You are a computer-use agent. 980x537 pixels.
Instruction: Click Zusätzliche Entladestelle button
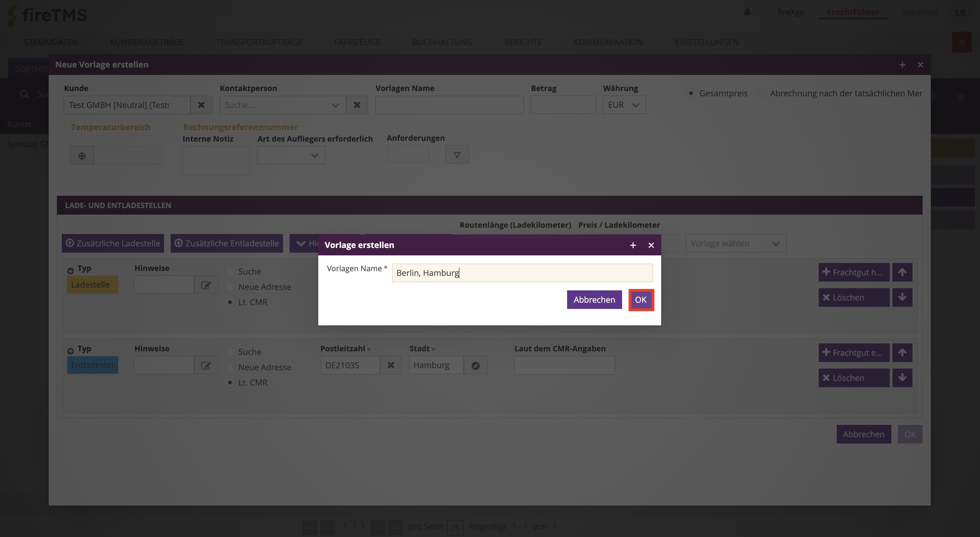[227, 243]
